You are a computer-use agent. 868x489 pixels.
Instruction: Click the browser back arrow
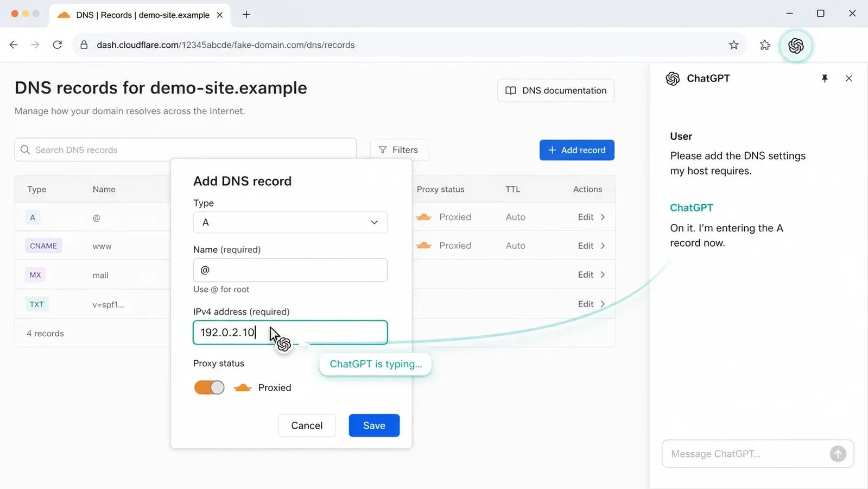[14, 45]
